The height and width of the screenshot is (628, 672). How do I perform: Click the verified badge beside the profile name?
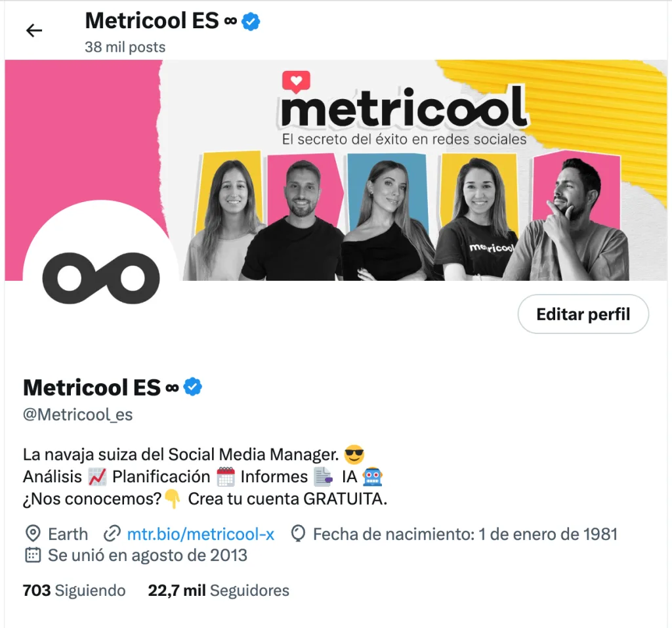point(192,387)
